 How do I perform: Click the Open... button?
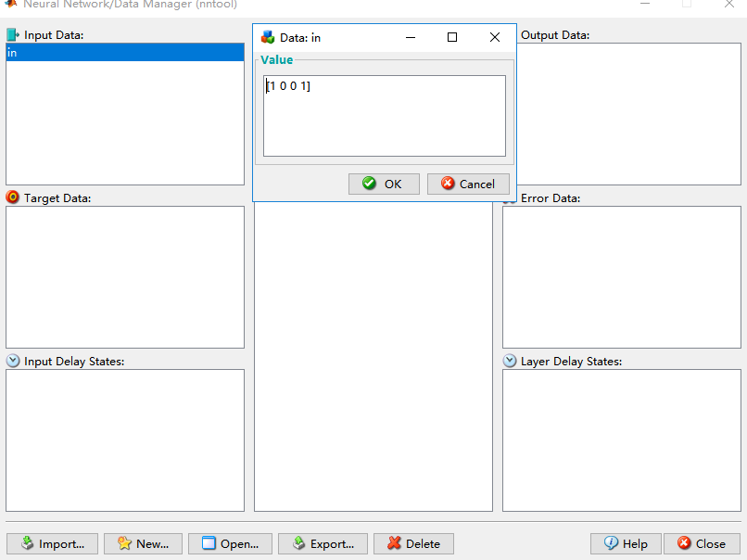tap(230, 543)
